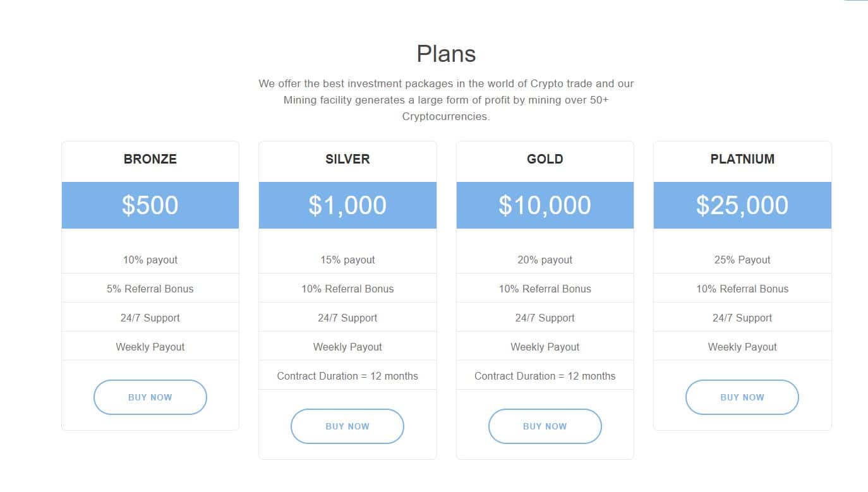
Task: Select the GOLD plan title
Action: pos(545,159)
